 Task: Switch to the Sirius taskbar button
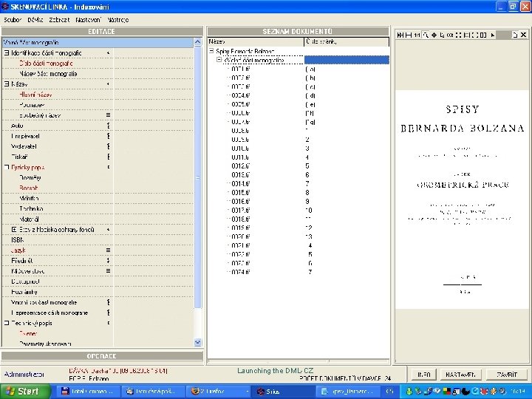click(x=283, y=391)
